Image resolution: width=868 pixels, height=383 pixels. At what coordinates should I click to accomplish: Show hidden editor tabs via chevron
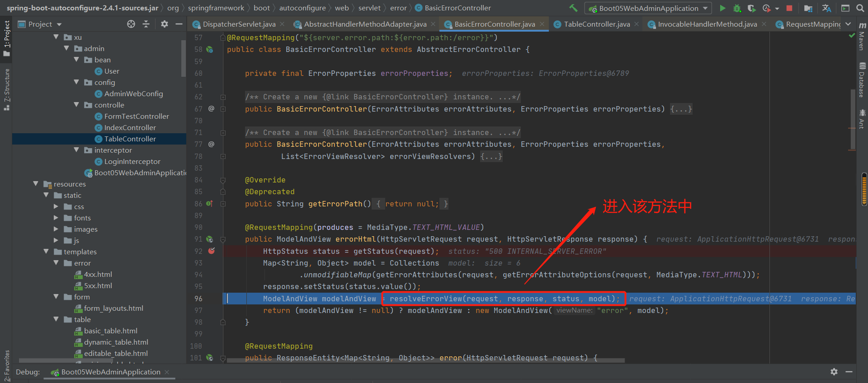pos(848,24)
